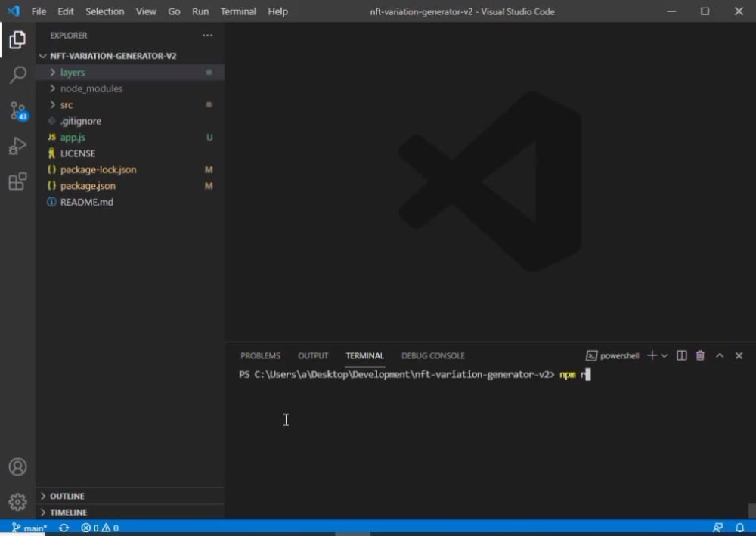Expand the OUTLINE section
Screen dimensions: 756x536
coord(130,496)
